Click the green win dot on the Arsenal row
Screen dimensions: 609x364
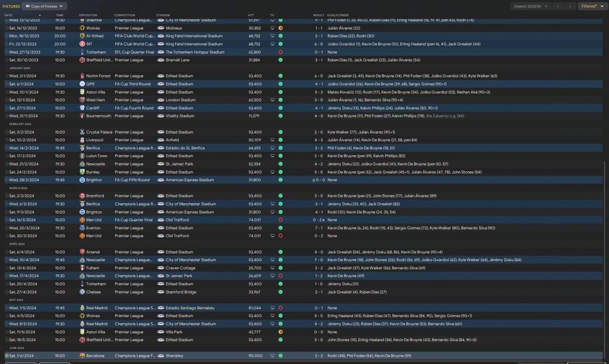click(281, 252)
